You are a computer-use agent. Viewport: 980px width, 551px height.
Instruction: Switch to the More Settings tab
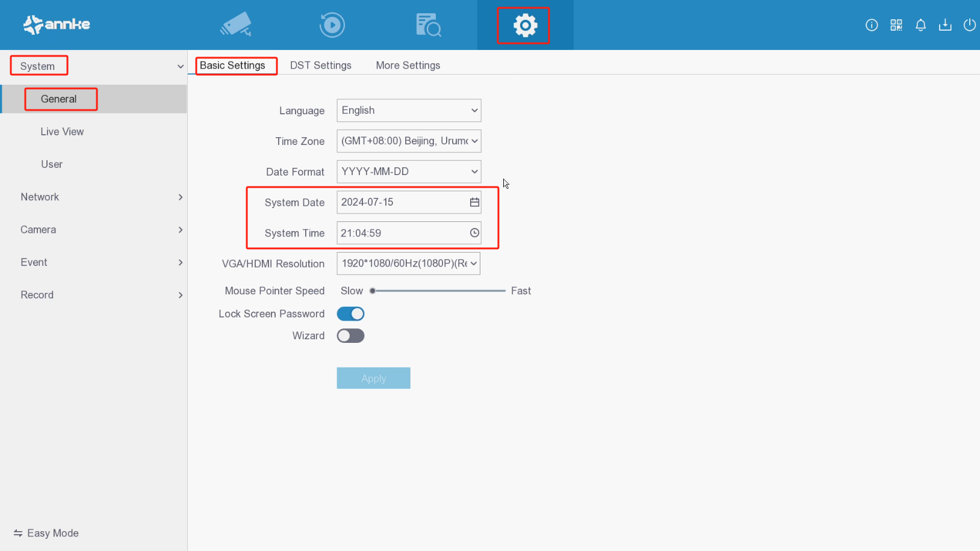point(408,66)
